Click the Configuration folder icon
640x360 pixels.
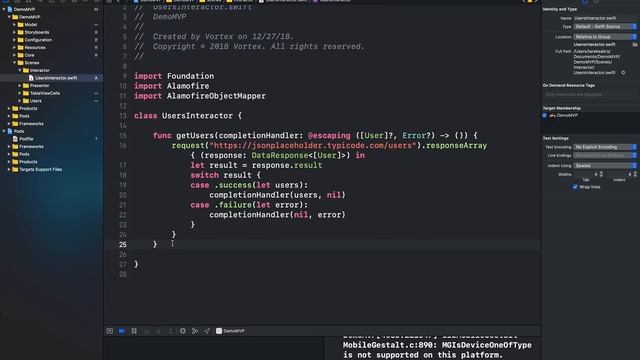20,40
